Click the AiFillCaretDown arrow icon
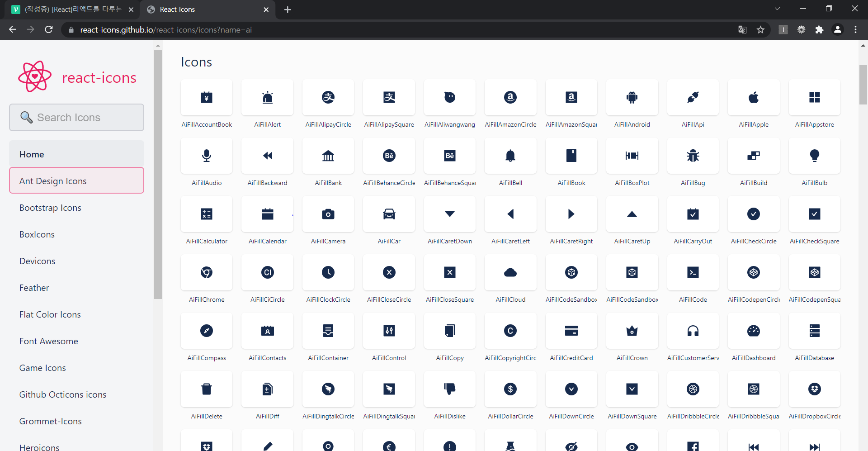This screenshot has width=868, height=451. click(x=450, y=214)
